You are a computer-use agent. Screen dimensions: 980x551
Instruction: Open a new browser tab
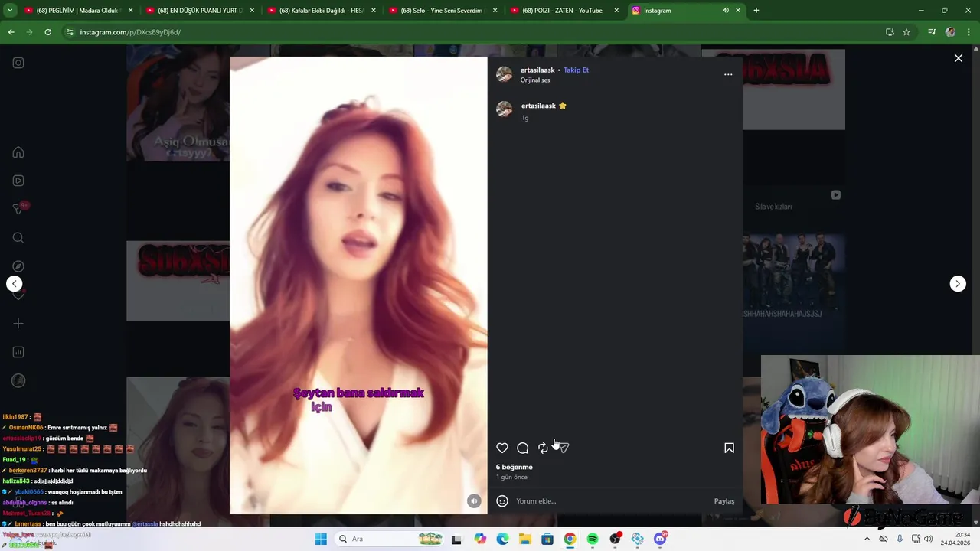756,11
